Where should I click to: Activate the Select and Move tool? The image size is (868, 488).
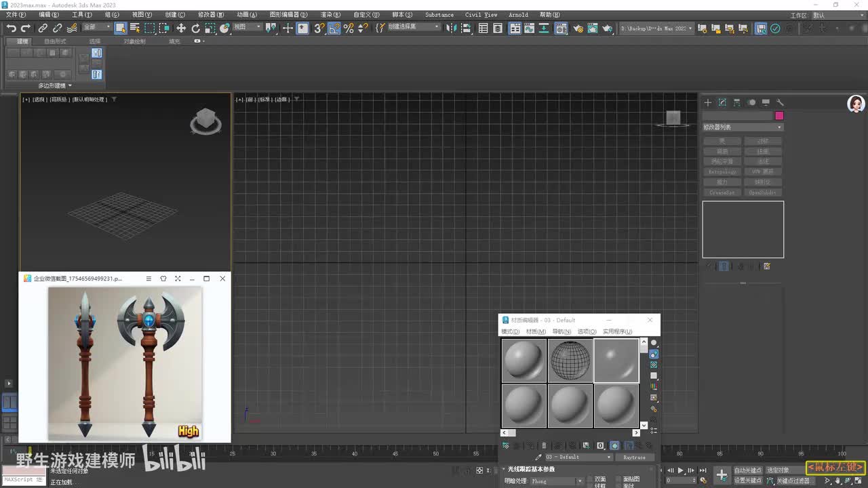tap(181, 28)
